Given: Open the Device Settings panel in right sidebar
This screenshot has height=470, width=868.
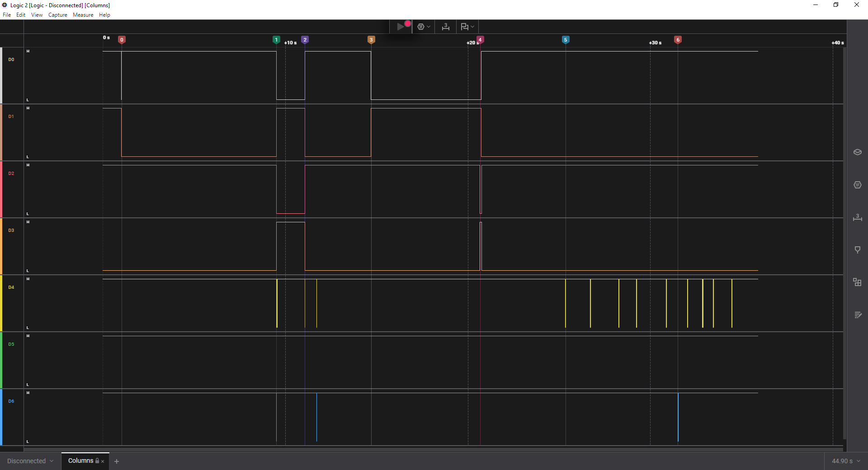Looking at the screenshot, I should pos(857,152).
